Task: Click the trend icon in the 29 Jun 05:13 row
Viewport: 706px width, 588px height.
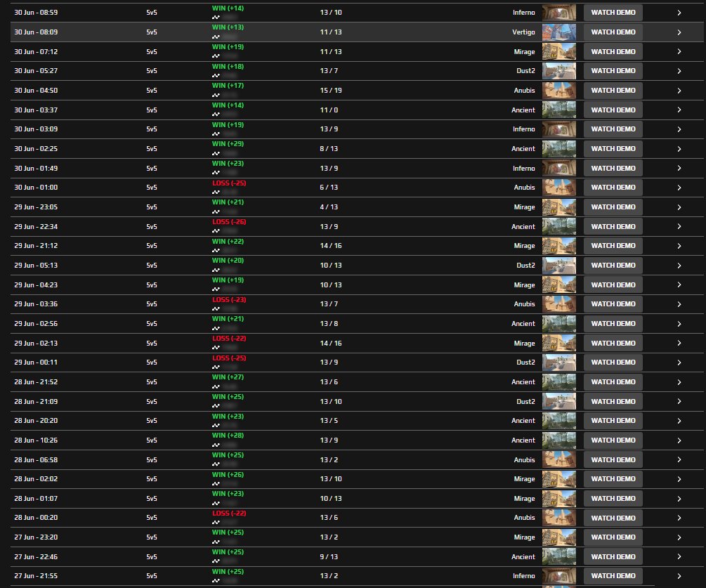Action: pyautogui.click(x=216, y=270)
